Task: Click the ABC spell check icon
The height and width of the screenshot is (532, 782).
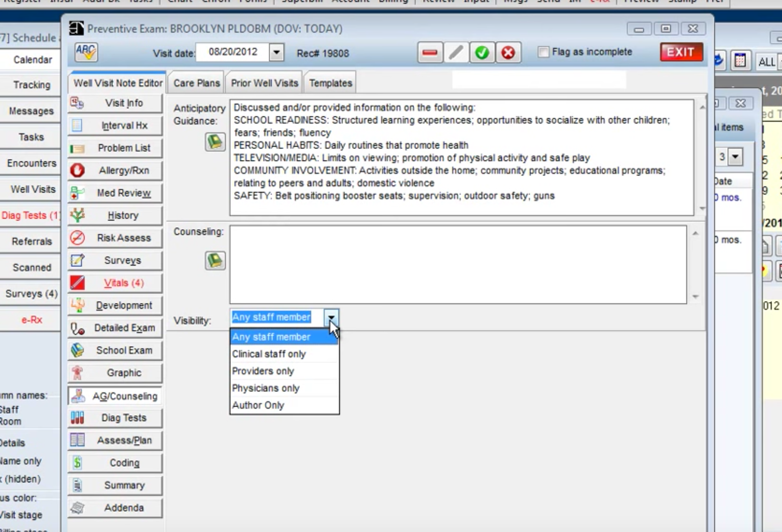Action: pos(86,52)
